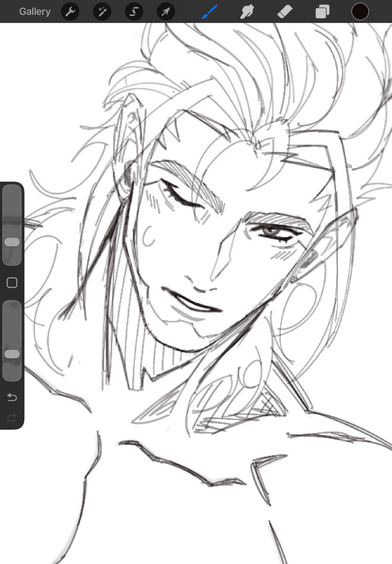Redo the last undone stroke
Image resolution: width=392 pixels, height=564 pixels.
pyautogui.click(x=12, y=416)
